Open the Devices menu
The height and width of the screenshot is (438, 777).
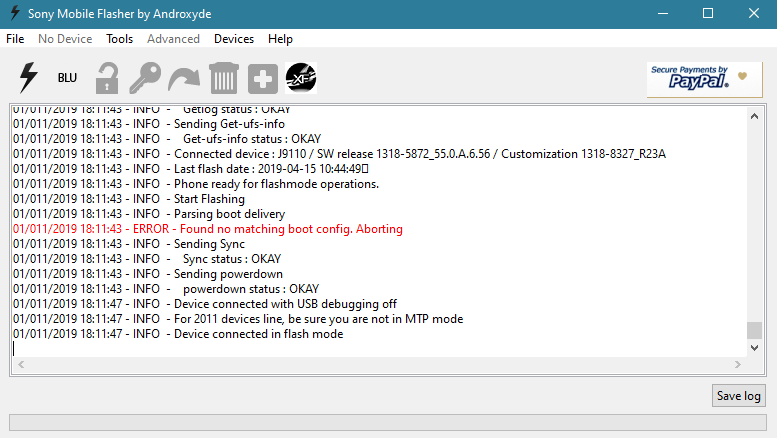pyautogui.click(x=234, y=39)
